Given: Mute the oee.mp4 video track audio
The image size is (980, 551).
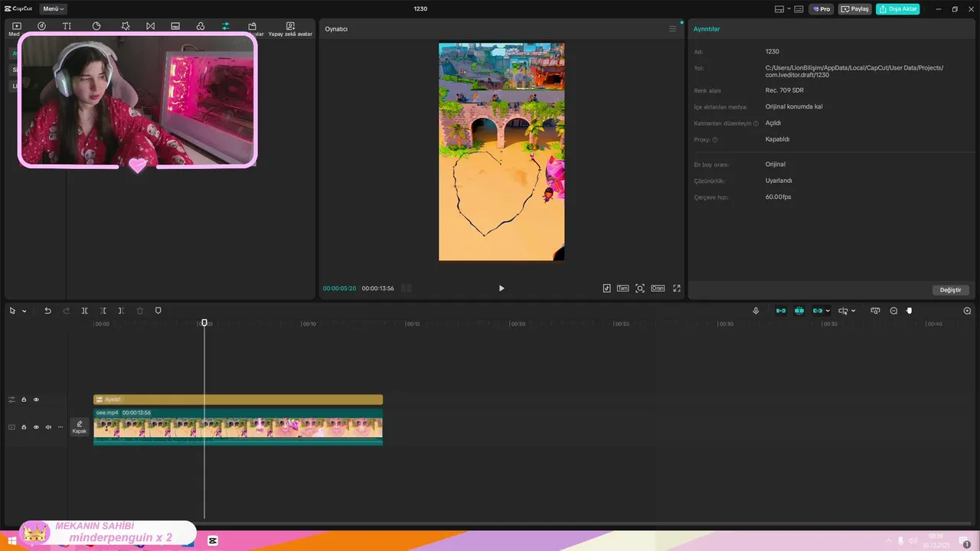Looking at the screenshot, I should coord(48,427).
